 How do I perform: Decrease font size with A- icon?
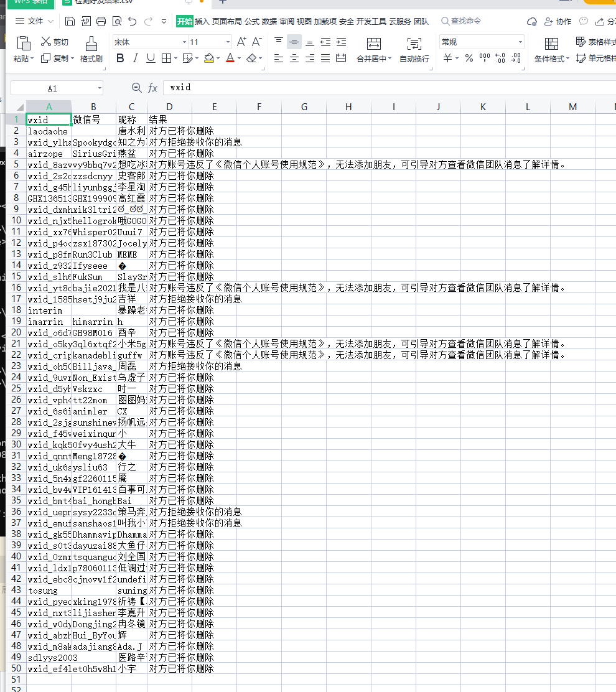click(257, 42)
